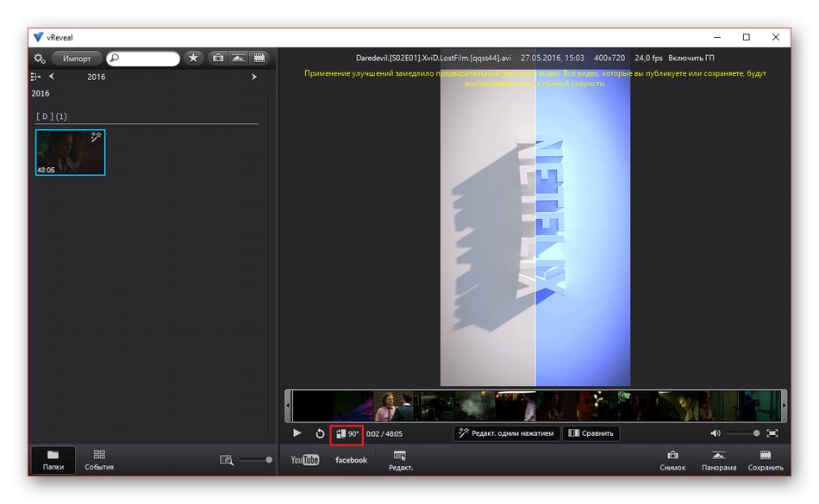819x504 pixels.
Task: Focus the library search field
Action: coord(143,58)
